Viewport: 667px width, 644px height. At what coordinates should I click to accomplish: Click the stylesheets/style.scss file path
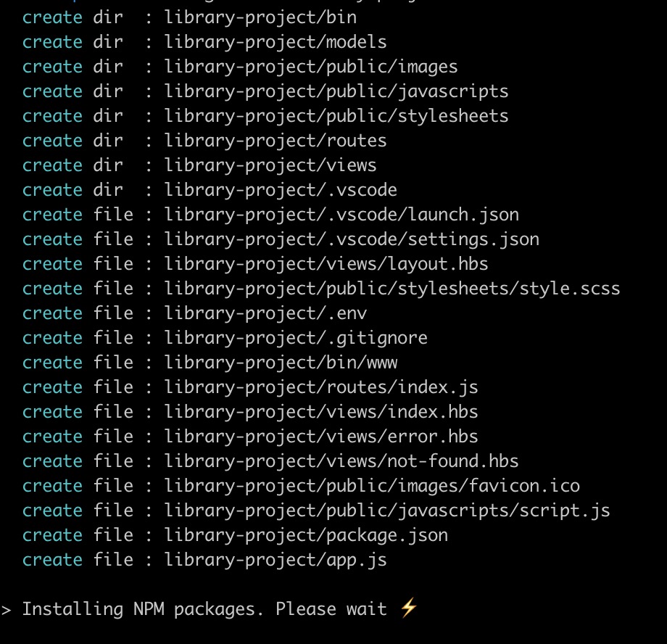tap(392, 289)
